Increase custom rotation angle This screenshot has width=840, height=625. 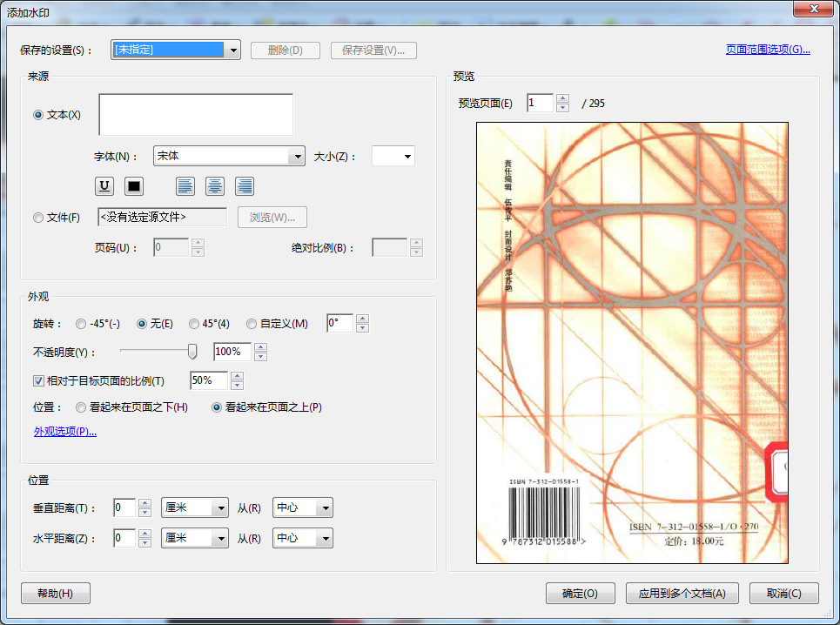[362, 319]
